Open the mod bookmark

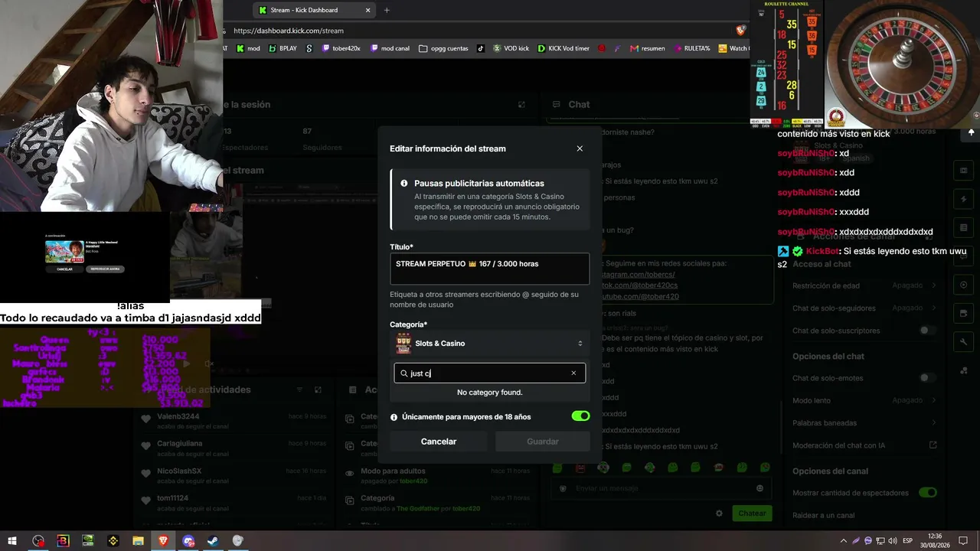click(248, 48)
